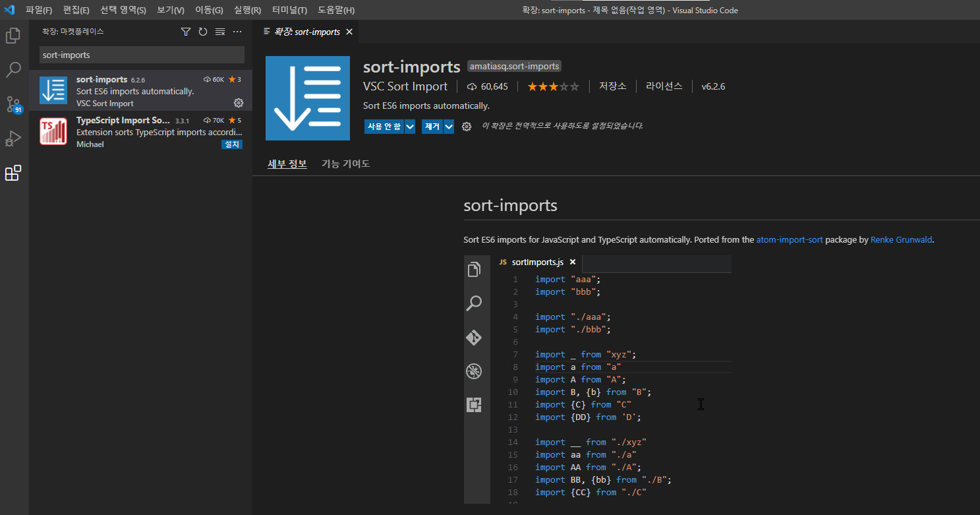This screenshot has width=980, height=515.
Task: Open the 파일(F) menu
Action: (39, 10)
